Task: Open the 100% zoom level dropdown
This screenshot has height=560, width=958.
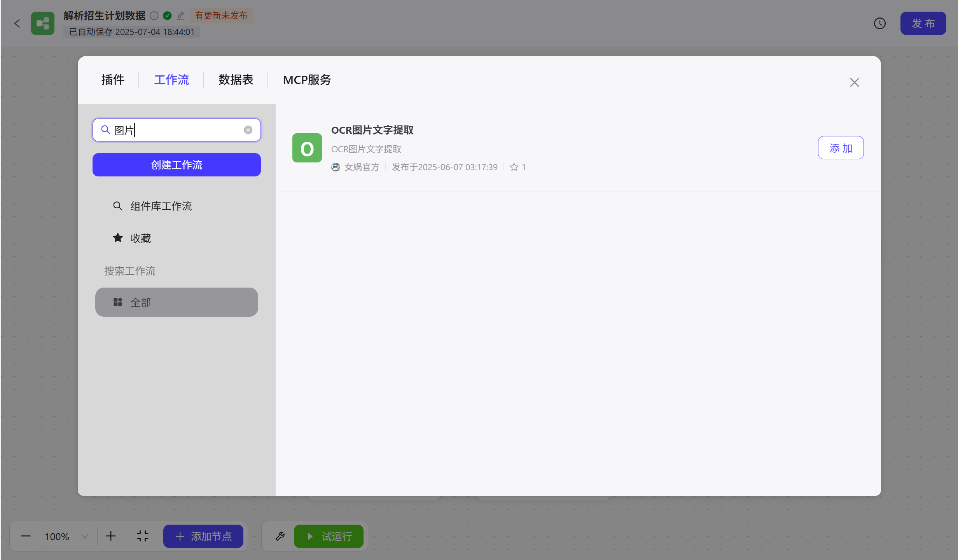Action: (68, 536)
